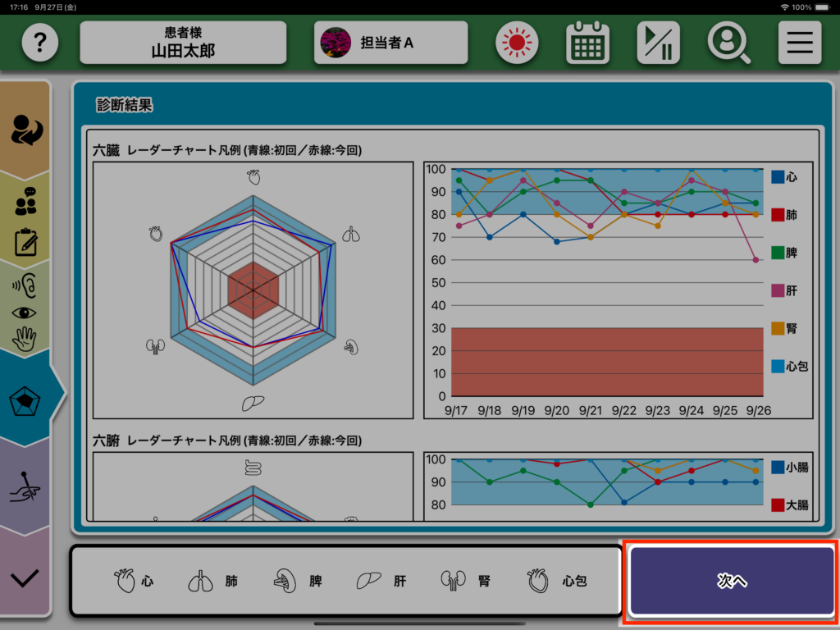Select the pentagon radar chart sidebar tab
The image size is (840, 630).
pyautogui.click(x=26, y=399)
